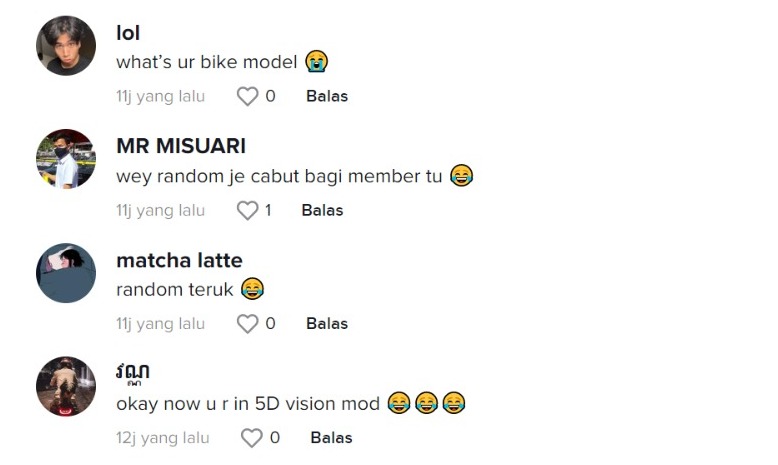Viewport: 778px width, 465px height.
Task: Open lol's profile picture
Action: [66, 46]
